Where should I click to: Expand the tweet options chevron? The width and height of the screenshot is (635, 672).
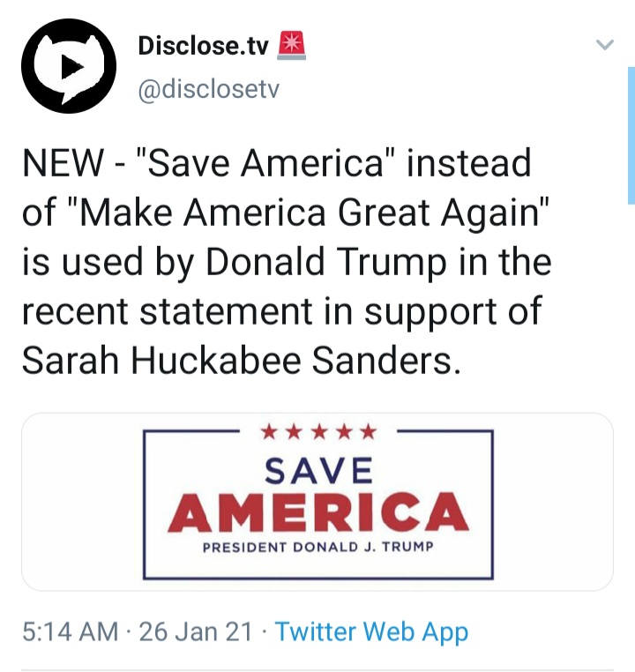click(x=605, y=44)
